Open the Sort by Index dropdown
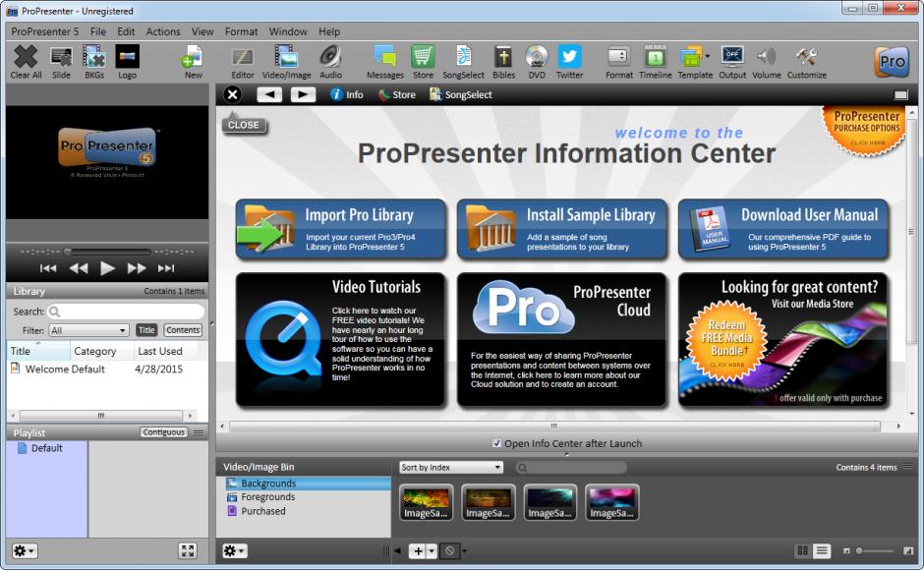This screenshot has width=924, height=570. 451,467
